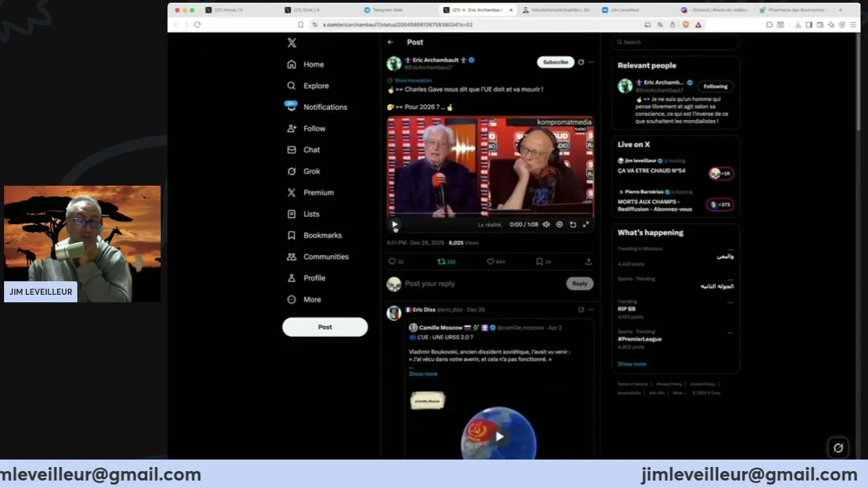Screen dimensions: 868x488
Task: Open options for RIP BB trend
Action: point(730,302)
